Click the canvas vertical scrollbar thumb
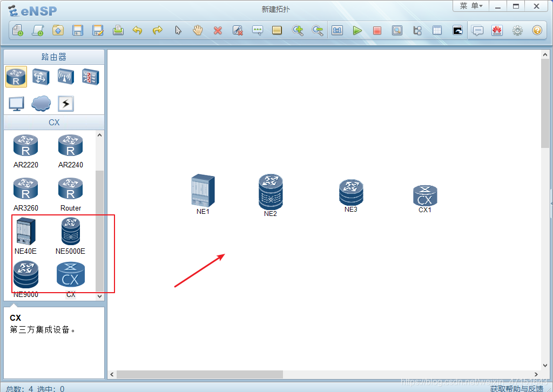The width and height of the screenshot is (553, 392). coord(545,103)
